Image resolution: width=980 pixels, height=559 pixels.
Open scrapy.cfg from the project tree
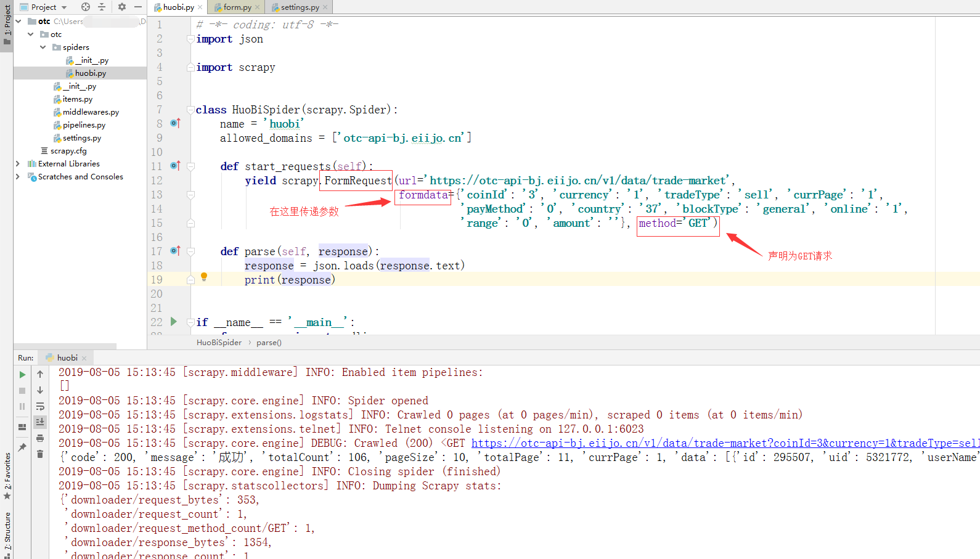point(63,151)
